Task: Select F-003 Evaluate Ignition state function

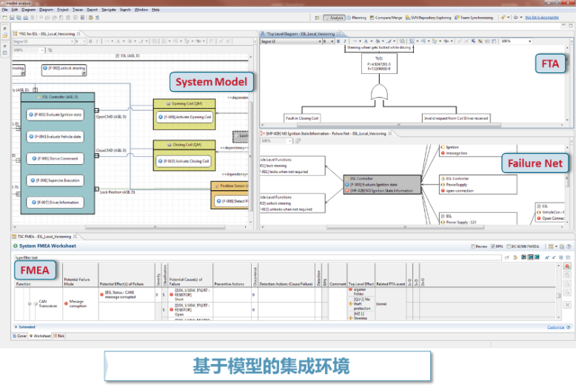Action: 55,115
